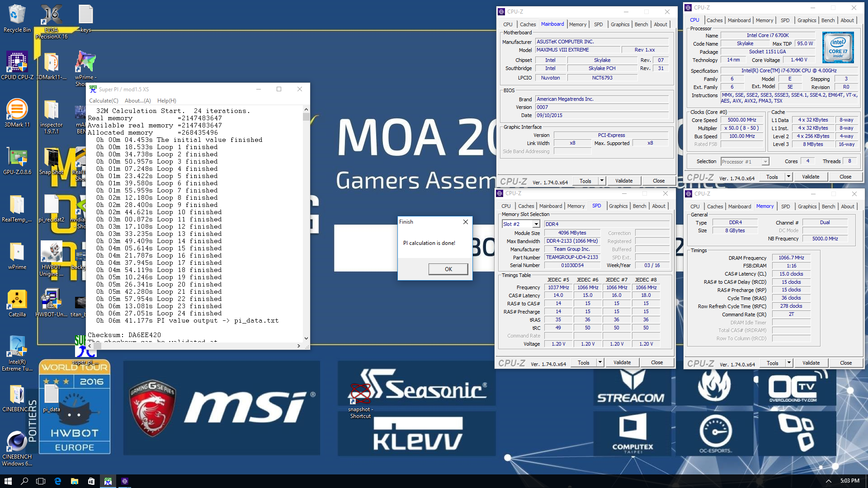868x488 pixels.
Task: Select Memory tab in Mainboard CPU-Z window
Action: coord(577,24)
